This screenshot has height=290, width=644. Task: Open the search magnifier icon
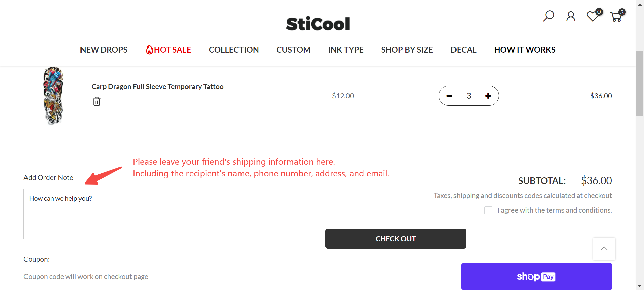pos(549,16)
